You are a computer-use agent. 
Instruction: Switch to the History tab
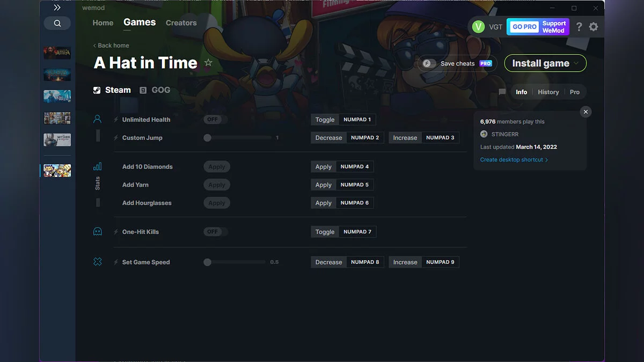[548, 92]
